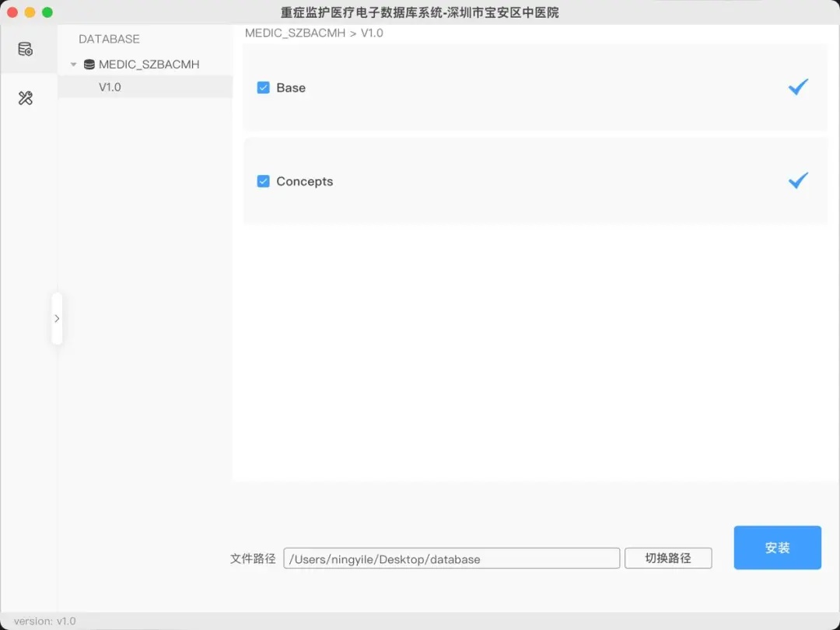
Task: Click the database cylinder icon beside MEDIC_SZBACMH
Action: click(89, 65)
